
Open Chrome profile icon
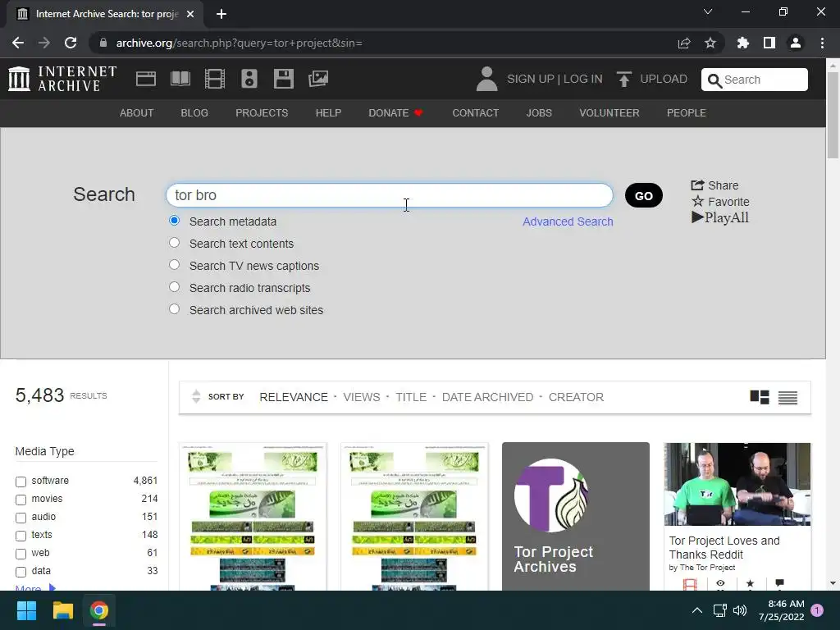click(x=796, y=43)
